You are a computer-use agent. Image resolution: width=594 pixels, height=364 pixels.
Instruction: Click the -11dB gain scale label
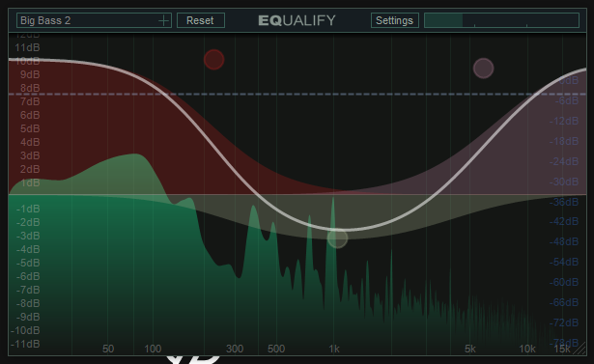pyautogui.click(x=25, y=344)
